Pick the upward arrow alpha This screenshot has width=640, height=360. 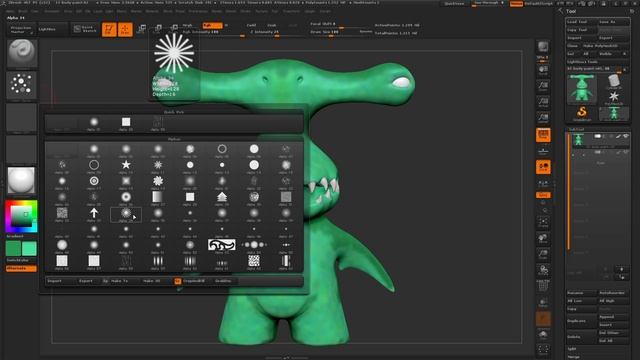coord(94,213)
